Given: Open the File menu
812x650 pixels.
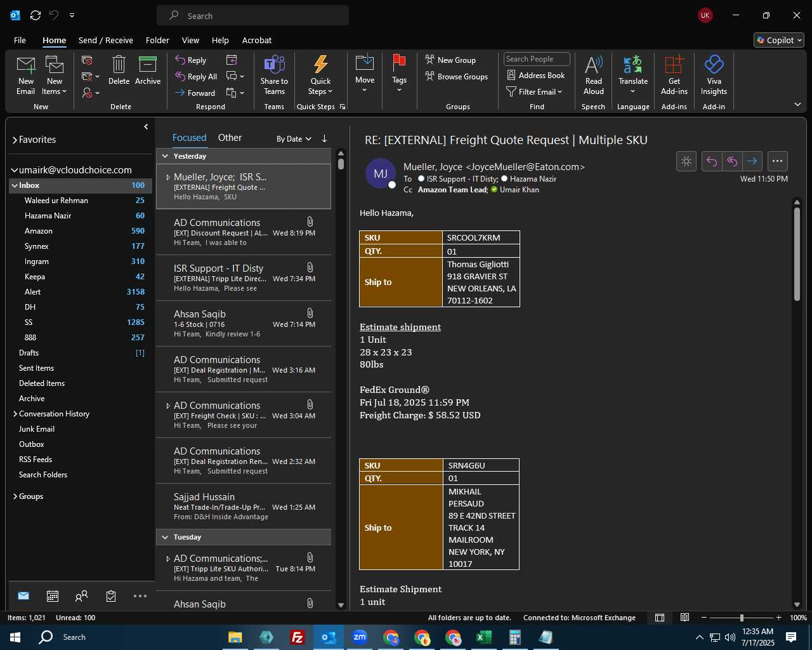Looking at the screenshot, I should pyautogui.click(x=20, y=40).
